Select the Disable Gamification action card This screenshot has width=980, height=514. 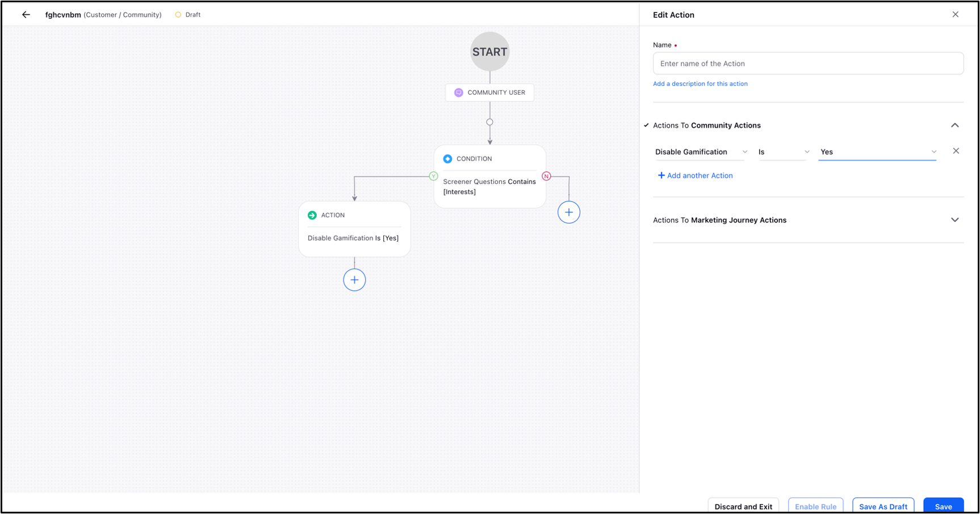(354, 229)
